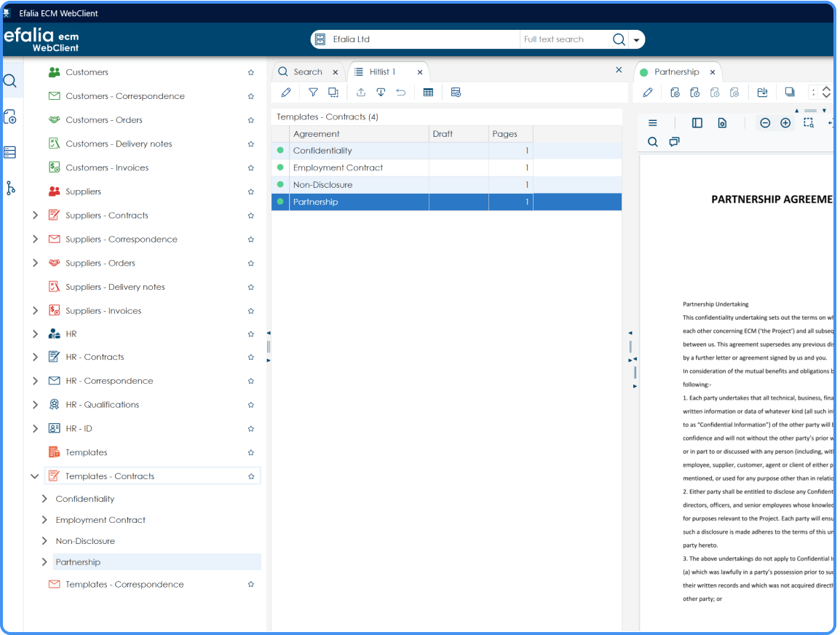Click the download icon in the hitlist toolbar

coord(380,92)
